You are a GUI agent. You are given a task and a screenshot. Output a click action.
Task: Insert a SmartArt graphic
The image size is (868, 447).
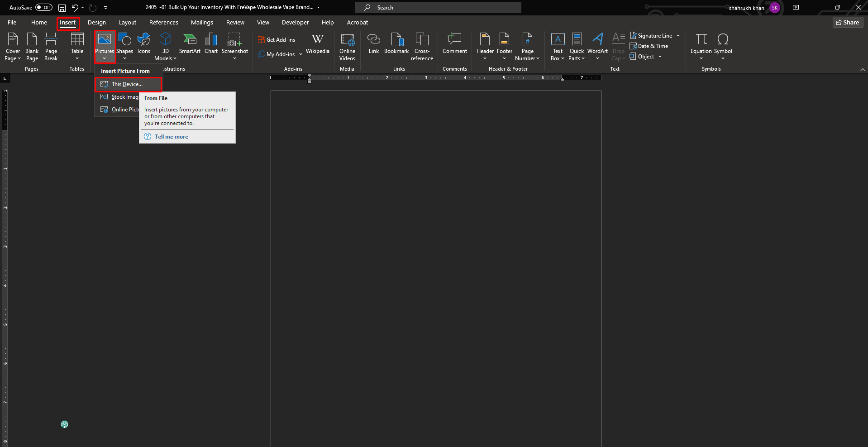tap(189, 44)
